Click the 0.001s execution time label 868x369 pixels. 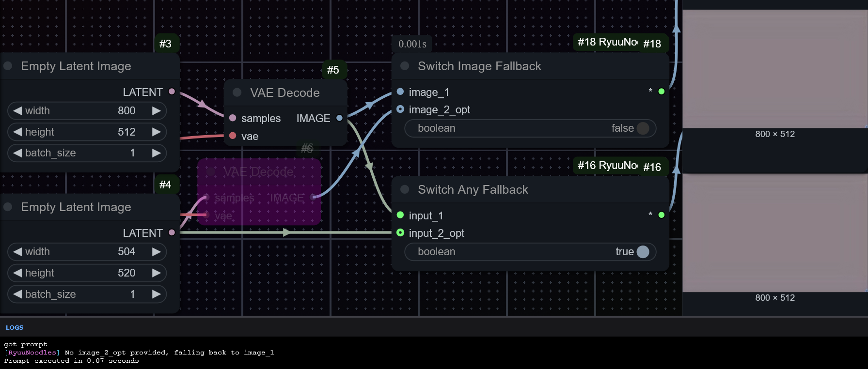tap(412, 44)
